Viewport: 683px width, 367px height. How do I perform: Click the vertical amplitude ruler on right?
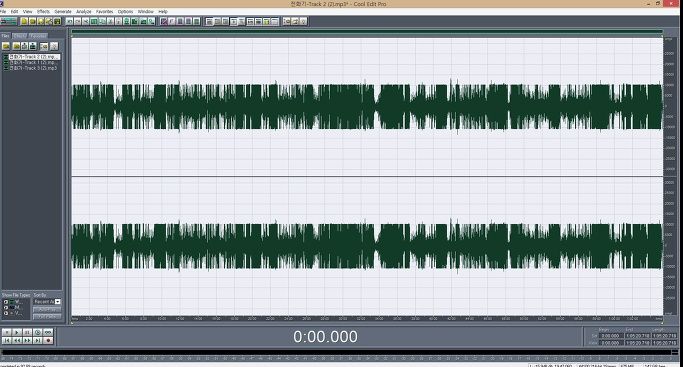point(669,176)
